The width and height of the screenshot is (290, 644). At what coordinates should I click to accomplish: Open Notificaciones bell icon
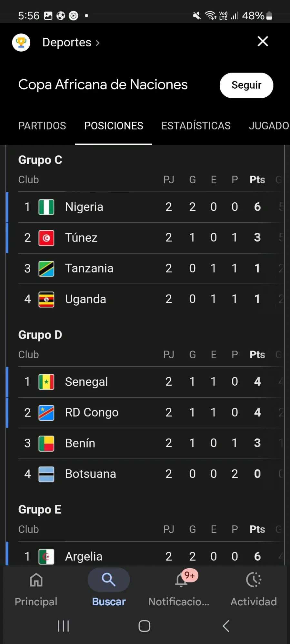tap(181, 580)
